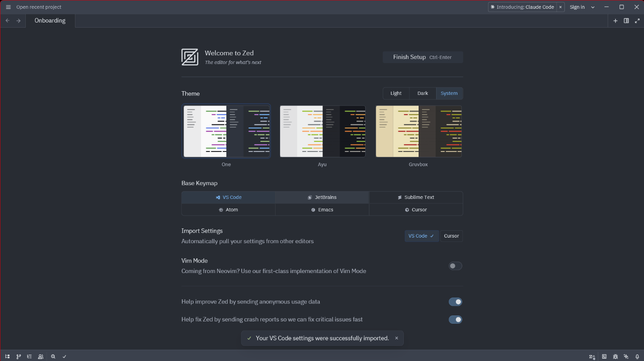Open recent project dropdown
Viewport: 644px width, 361px height.
[39, 7]
